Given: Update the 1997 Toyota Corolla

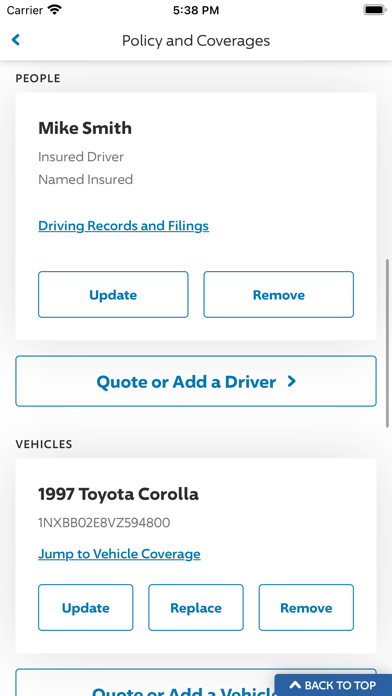Looking at the screenshot, I should (86, 608).
